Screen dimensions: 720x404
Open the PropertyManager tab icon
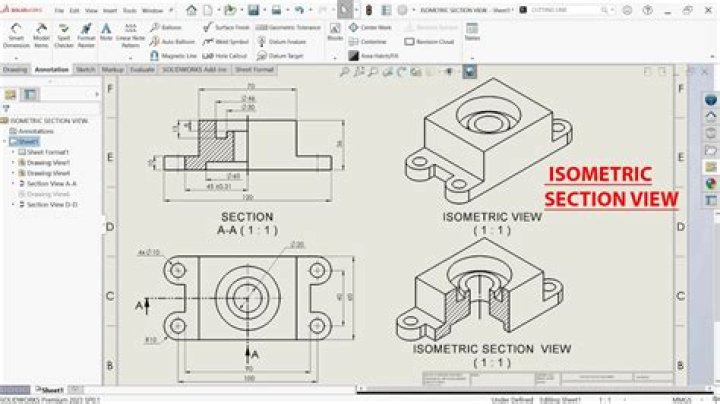(30, 95)
